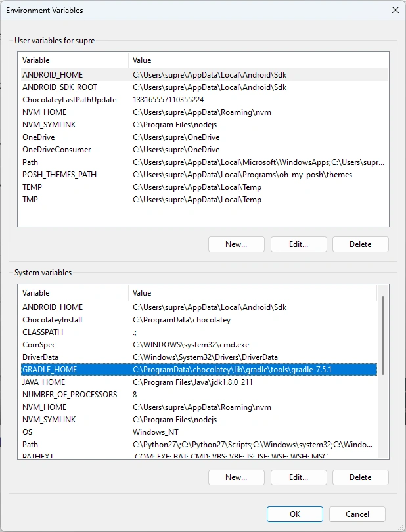Click New under System variables
The height and width of the screenshot is (532, 406).
tap(236, 477)
